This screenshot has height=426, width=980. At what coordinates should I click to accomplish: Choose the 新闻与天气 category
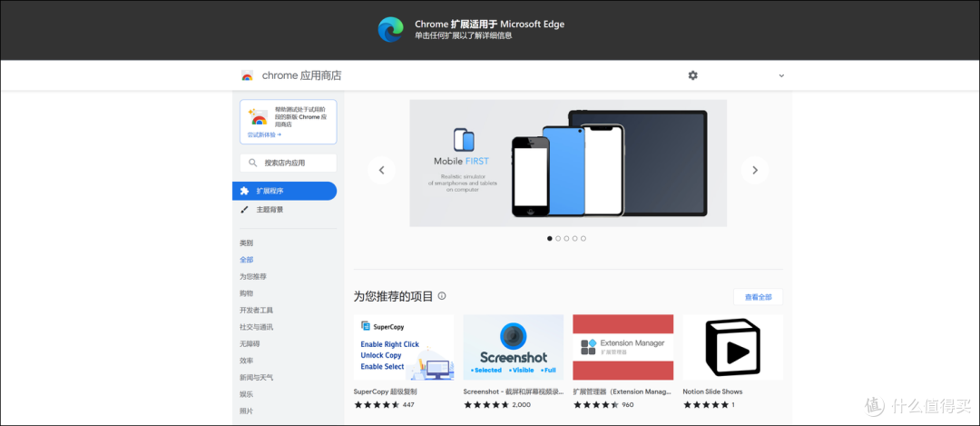pos(256,378)
